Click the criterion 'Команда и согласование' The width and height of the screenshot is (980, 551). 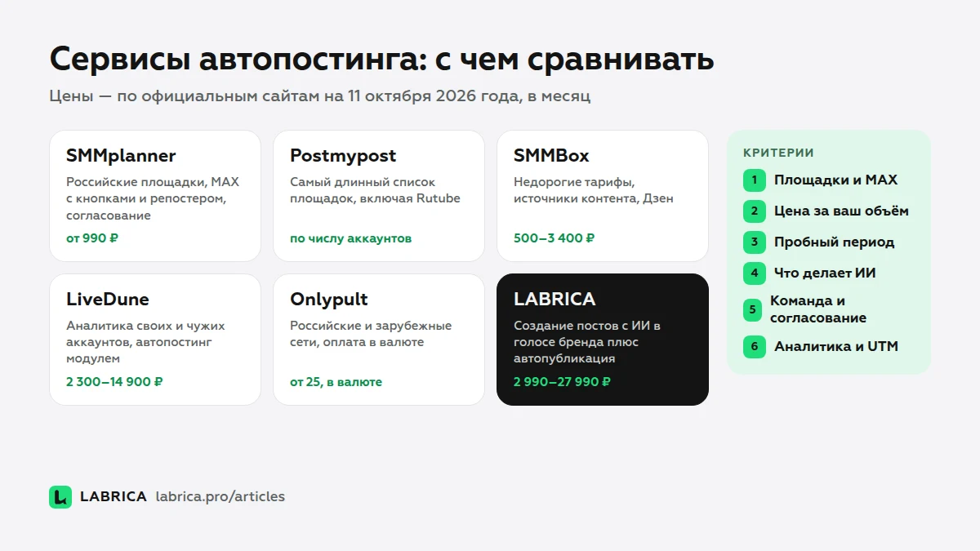[818, 309]
